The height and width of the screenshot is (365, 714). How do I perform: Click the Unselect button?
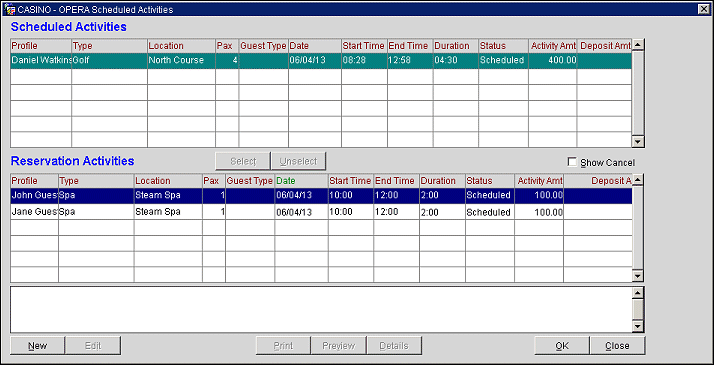pyautogui.click(x=298, y=161)
